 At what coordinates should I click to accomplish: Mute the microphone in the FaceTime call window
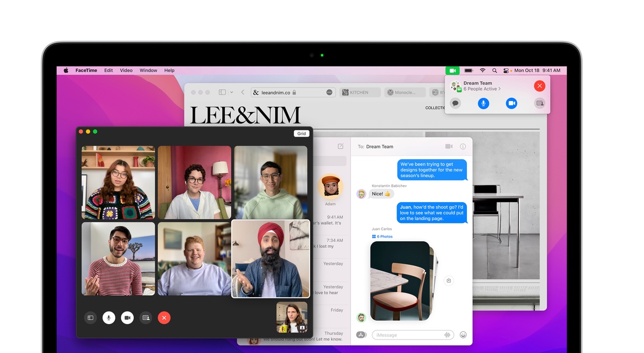[109, 318]
